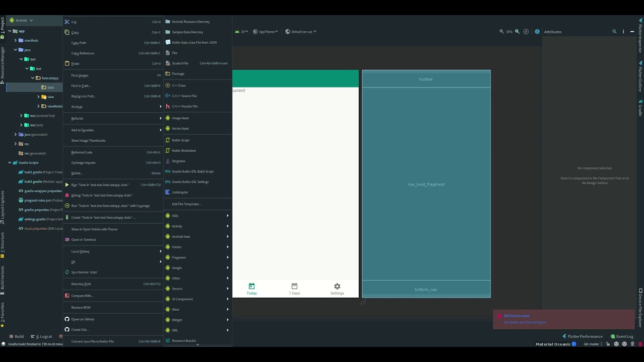Click the 7 Days calendar icon in preview
The height and width of the screenshot is (362, 644).
pos(294,286)
